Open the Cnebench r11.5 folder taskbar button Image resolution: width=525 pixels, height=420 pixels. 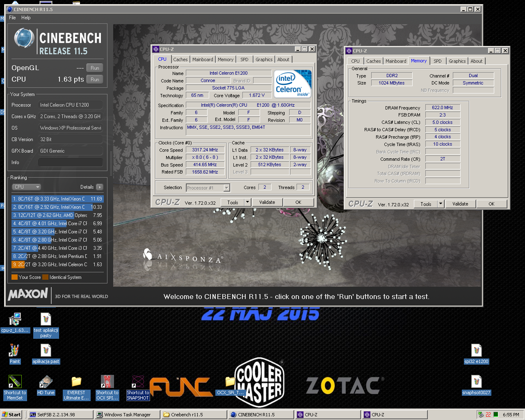coord(194,415)
